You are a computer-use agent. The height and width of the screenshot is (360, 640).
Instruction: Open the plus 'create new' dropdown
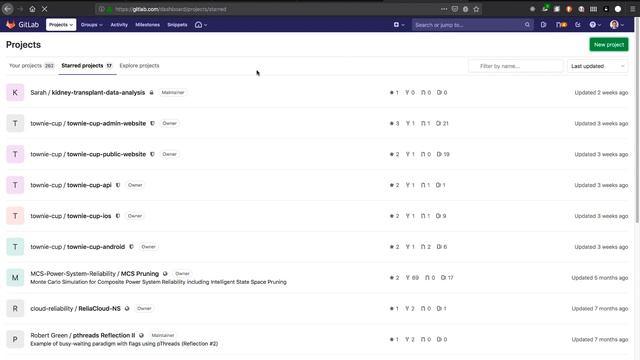pos(399,24)
